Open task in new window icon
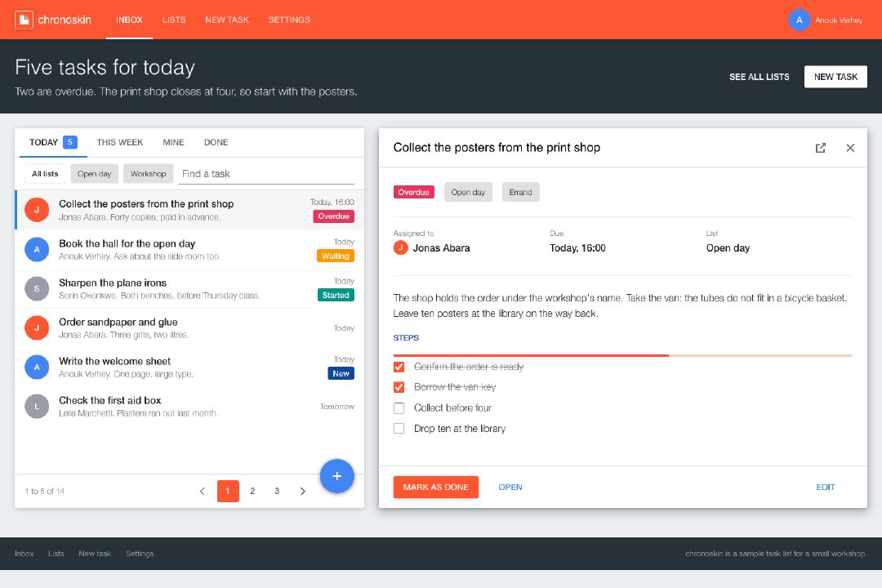This screenshot has width=882, height=588. click(x=821, y=148)
